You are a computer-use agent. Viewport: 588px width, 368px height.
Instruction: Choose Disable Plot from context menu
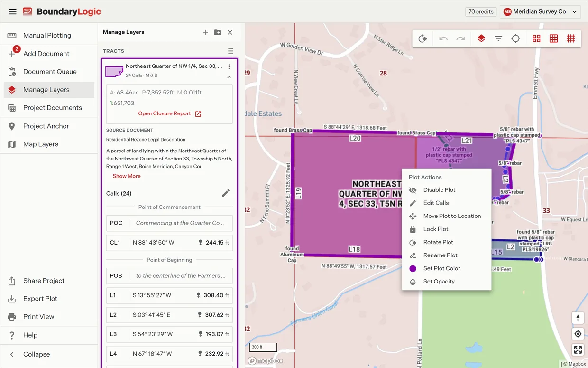[446, 190]
